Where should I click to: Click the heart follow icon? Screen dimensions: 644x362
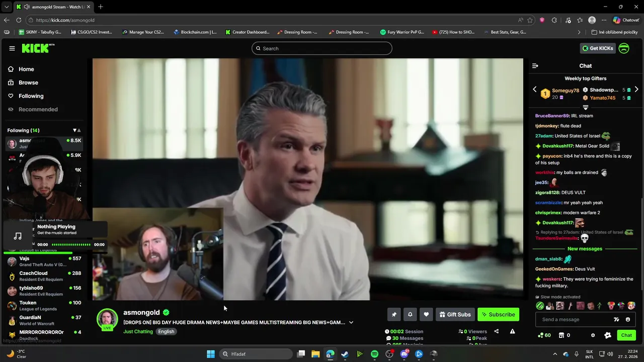426,314
